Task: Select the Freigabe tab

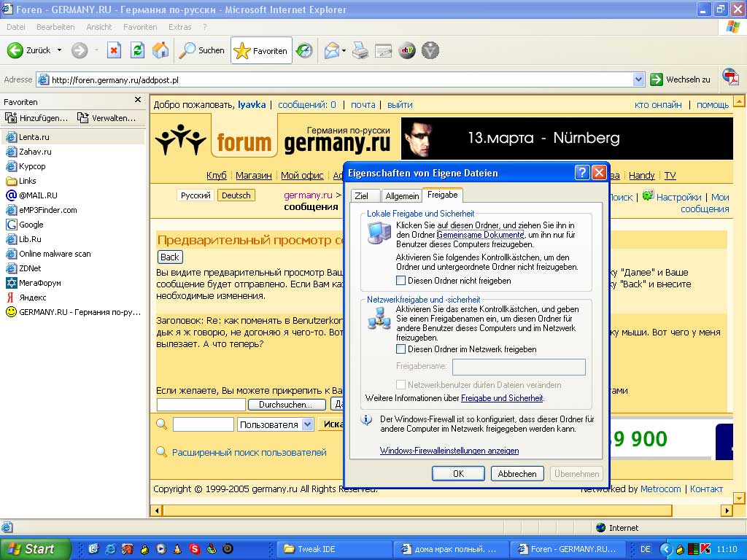Action: click(x=443, y=194)
